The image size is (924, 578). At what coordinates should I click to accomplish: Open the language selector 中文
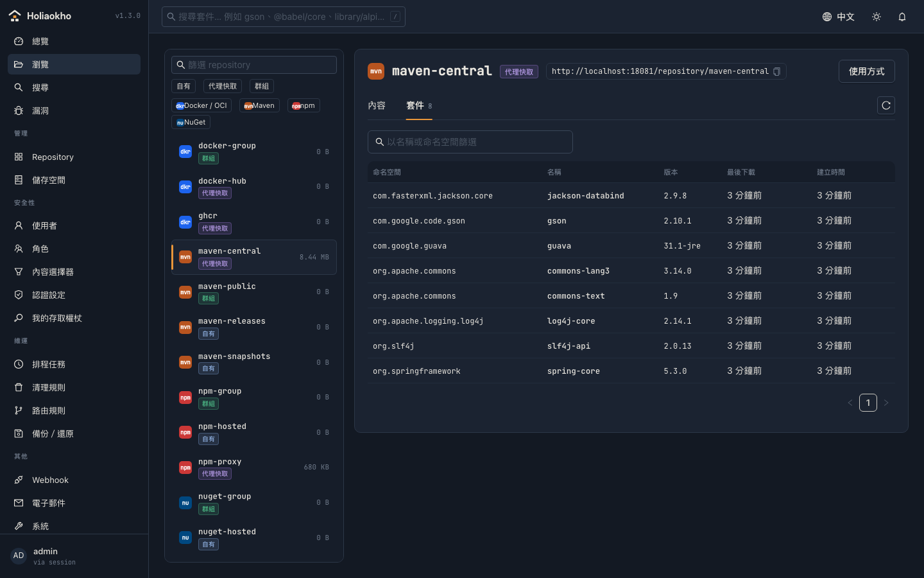[839, 17]
